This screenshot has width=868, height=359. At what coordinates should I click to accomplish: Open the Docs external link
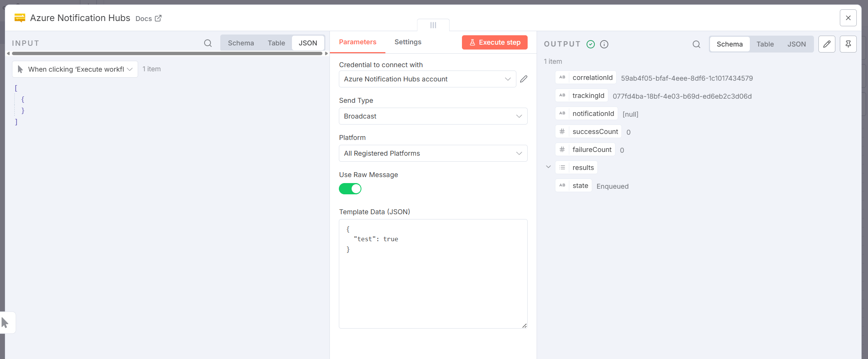(x=149, y=18)
